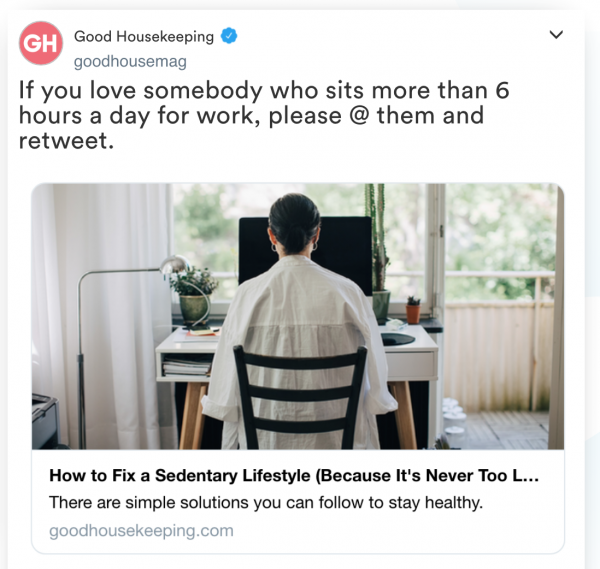600x569 pixels.
Task: Click the goodhousemag handle
Action: click(x=130, y=62)
